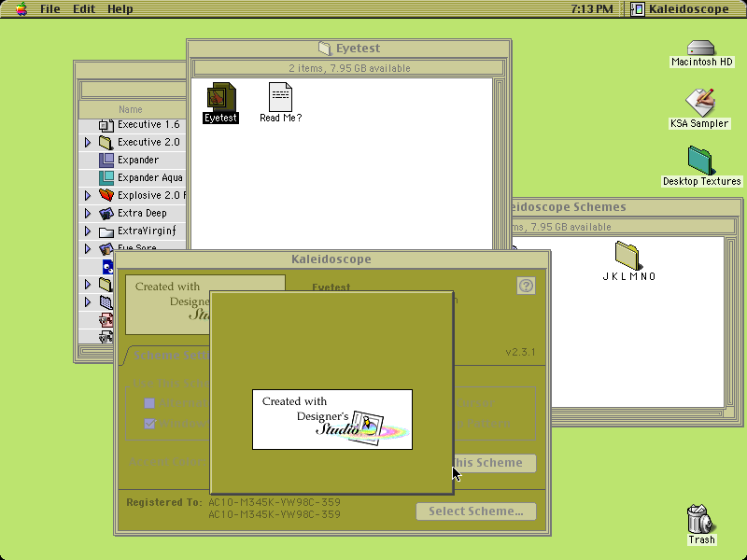Screen dimensions: 747x560
Task: Click the Explosive 2.0 orange folder icon
Action: tap(106, 195)
